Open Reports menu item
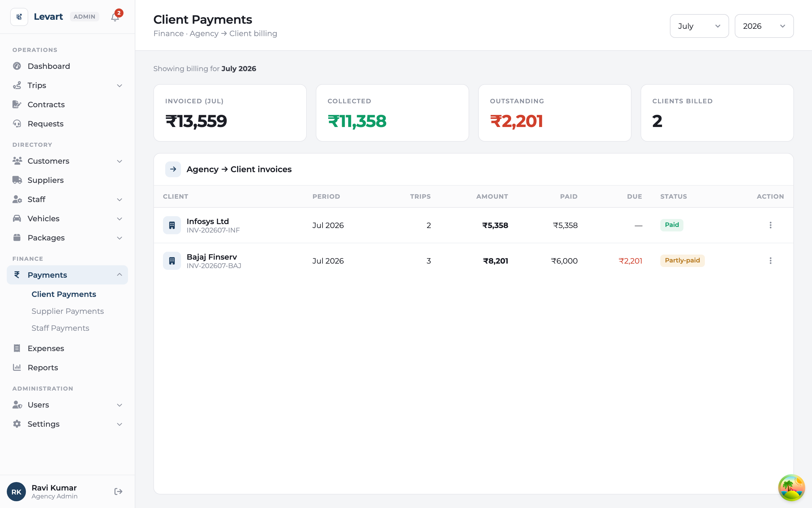Screen dimensions: 812x508 (x=67, y=367)
